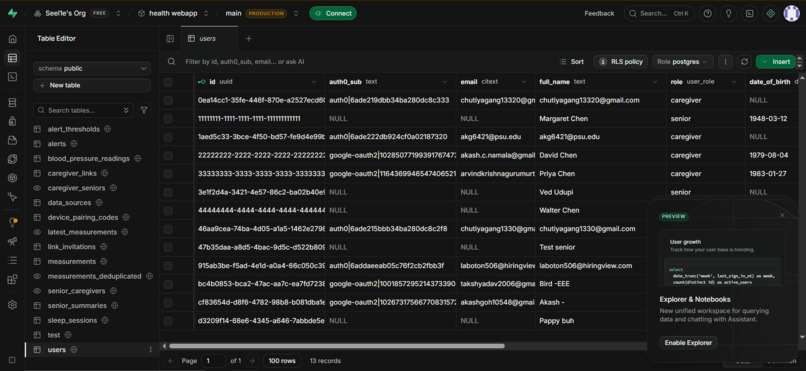Check the select-all rows header checkbox

pos(168,82)
